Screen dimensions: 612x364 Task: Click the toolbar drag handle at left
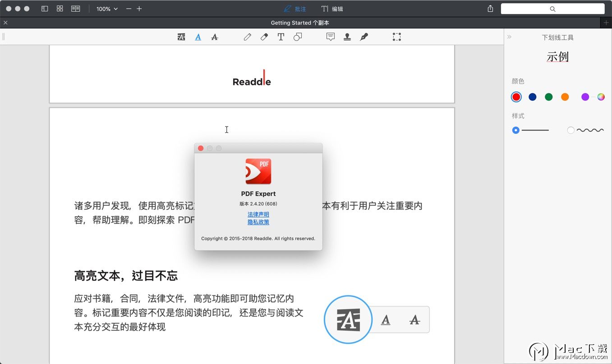(x=4, y=37)
